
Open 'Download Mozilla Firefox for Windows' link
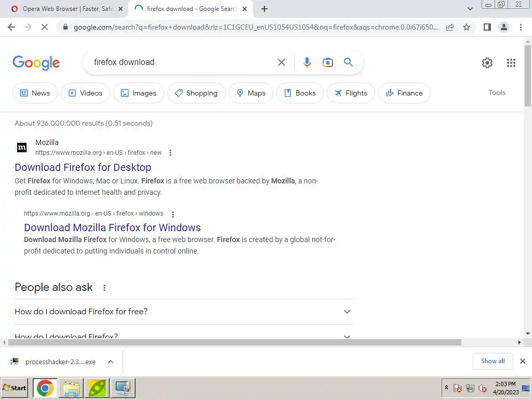112,228
